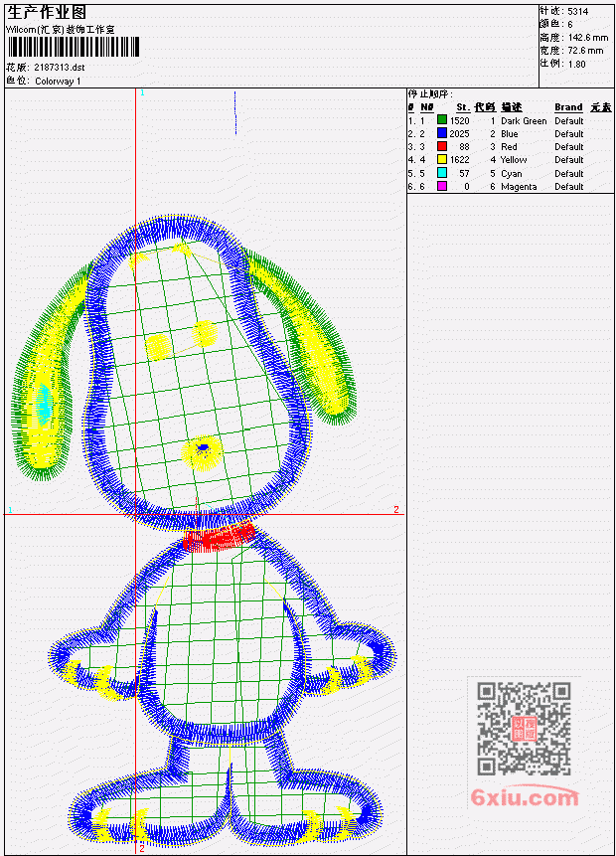Click the file name '2187313.dst'
This screenshot has height=856, width=616.
click(x=60, y=68)
